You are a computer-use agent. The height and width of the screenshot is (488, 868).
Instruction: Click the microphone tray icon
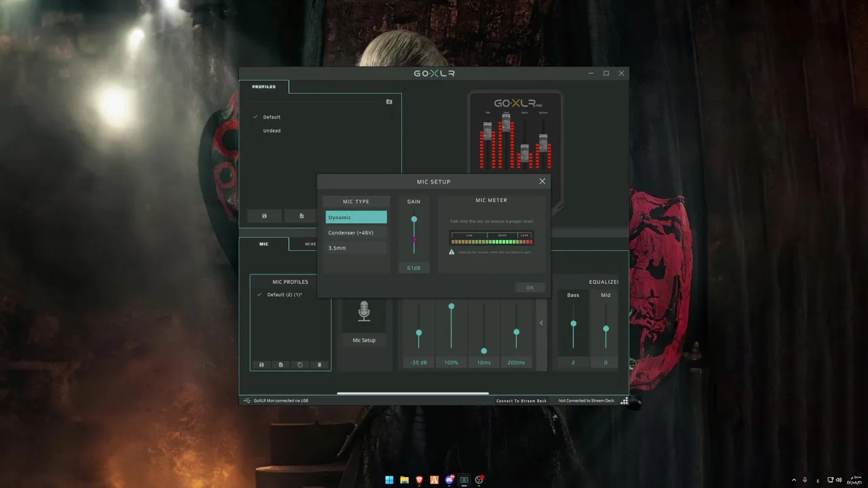tap(805, 480)
